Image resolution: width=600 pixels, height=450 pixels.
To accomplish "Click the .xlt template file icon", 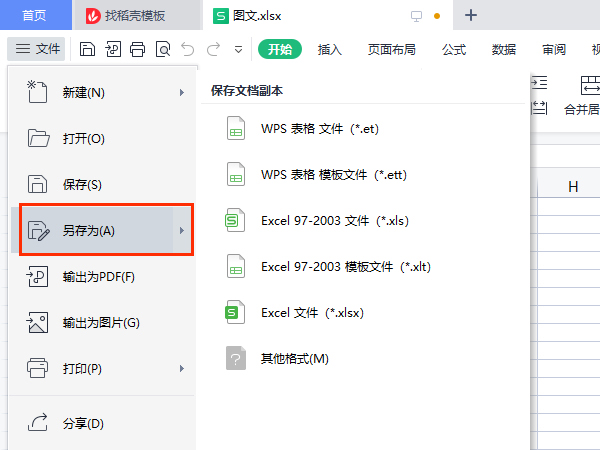I will tap(236, 266).
